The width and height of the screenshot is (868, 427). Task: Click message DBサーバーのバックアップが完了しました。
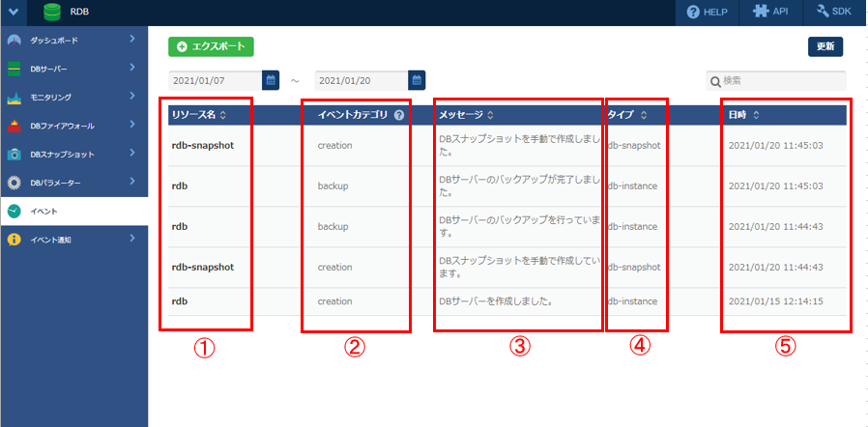click(520, 186)
